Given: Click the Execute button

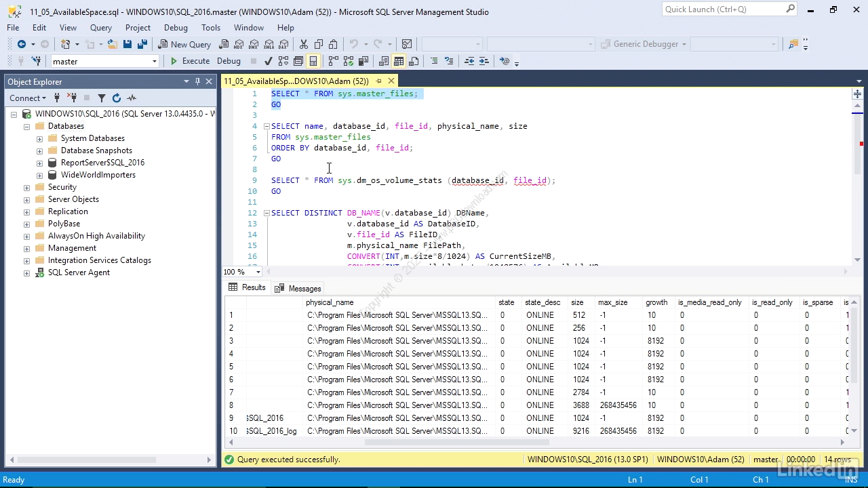Looking at the screenshot, I should tap(189, 61).
